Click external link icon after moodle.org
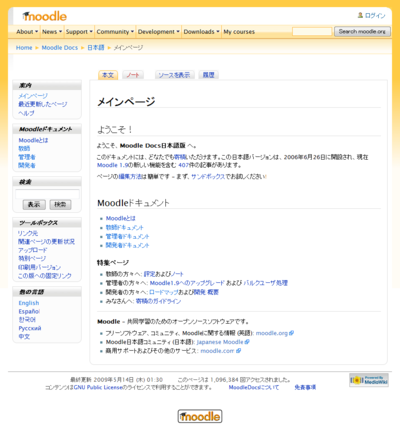 (292, 333)
